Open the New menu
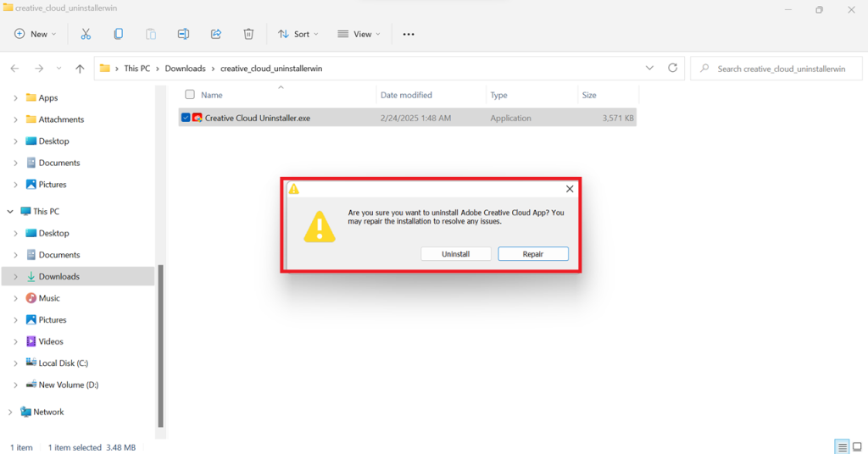This screenshot has width=868, height=454. click(x=36, y=34)
